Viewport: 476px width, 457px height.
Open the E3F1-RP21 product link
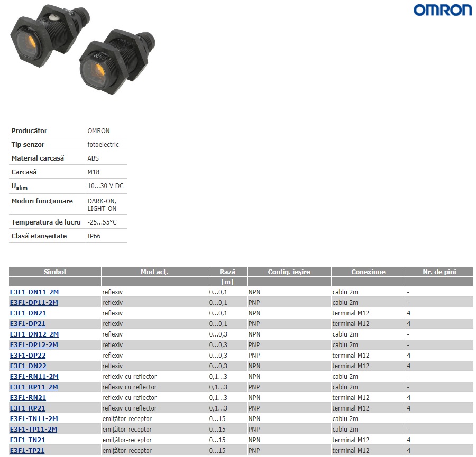28,408
